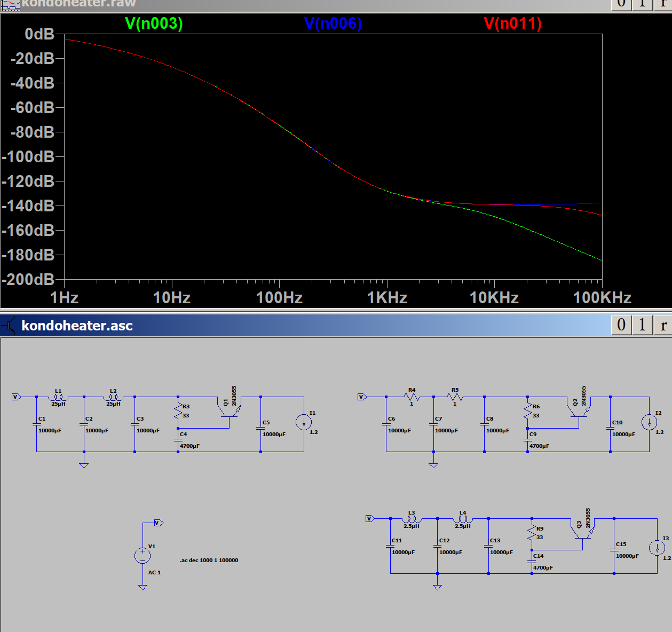Click the 1KHz horizontal axis label
The height and width of the screenshot is (632, 672).
pos(387,298)
